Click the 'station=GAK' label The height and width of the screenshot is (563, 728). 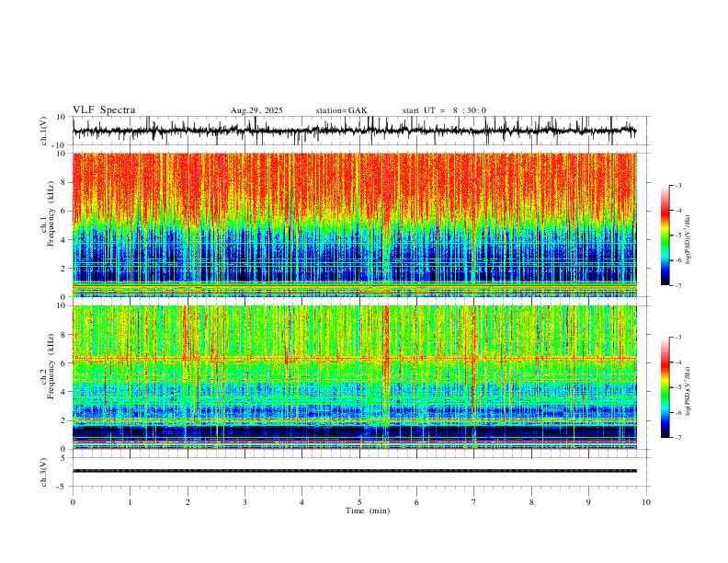[x=341, y=110]
